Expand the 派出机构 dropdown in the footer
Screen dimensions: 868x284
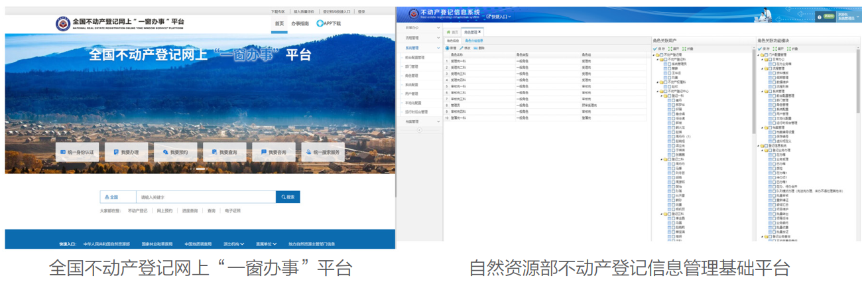(x=234, y=244)
